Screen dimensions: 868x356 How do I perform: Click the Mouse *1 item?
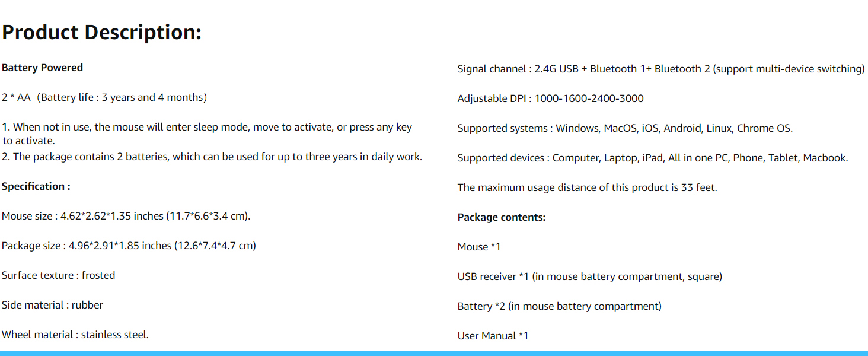click(479, 247)
